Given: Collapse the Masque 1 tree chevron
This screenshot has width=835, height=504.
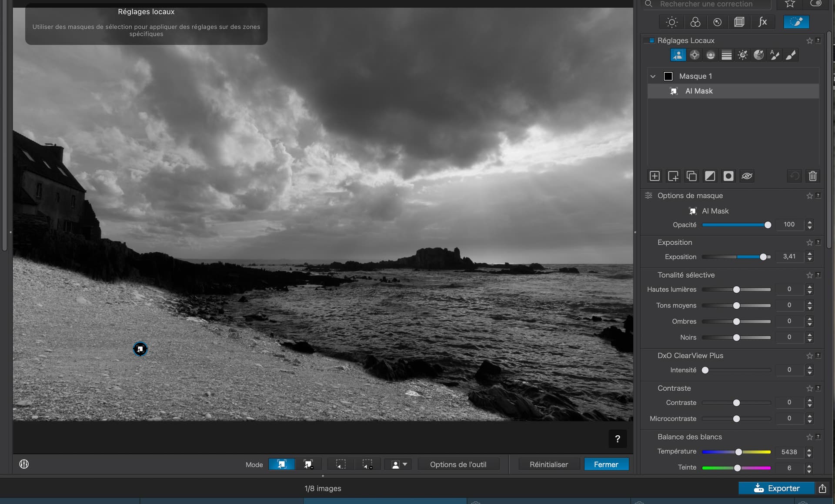Looking at the screenshot, I should click(653, 77).
